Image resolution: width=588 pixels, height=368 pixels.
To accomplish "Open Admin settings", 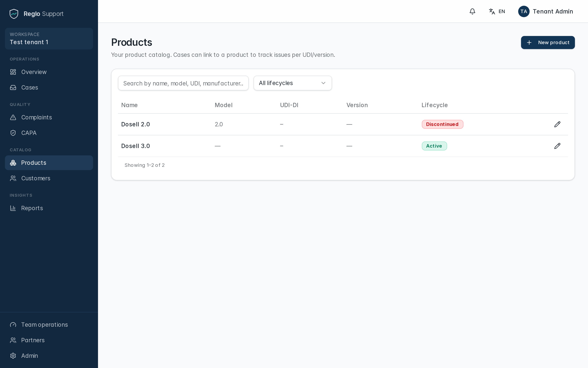I will pos(49,356).
